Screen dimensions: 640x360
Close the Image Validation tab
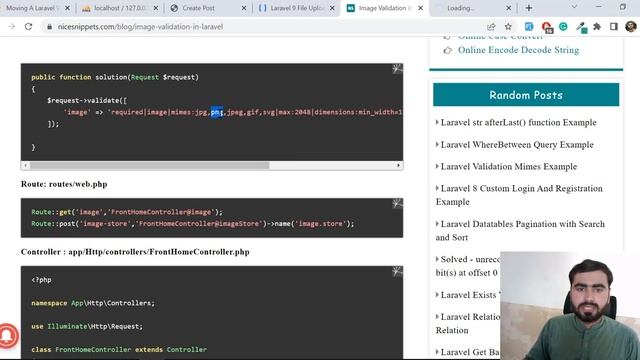(421, 8)
